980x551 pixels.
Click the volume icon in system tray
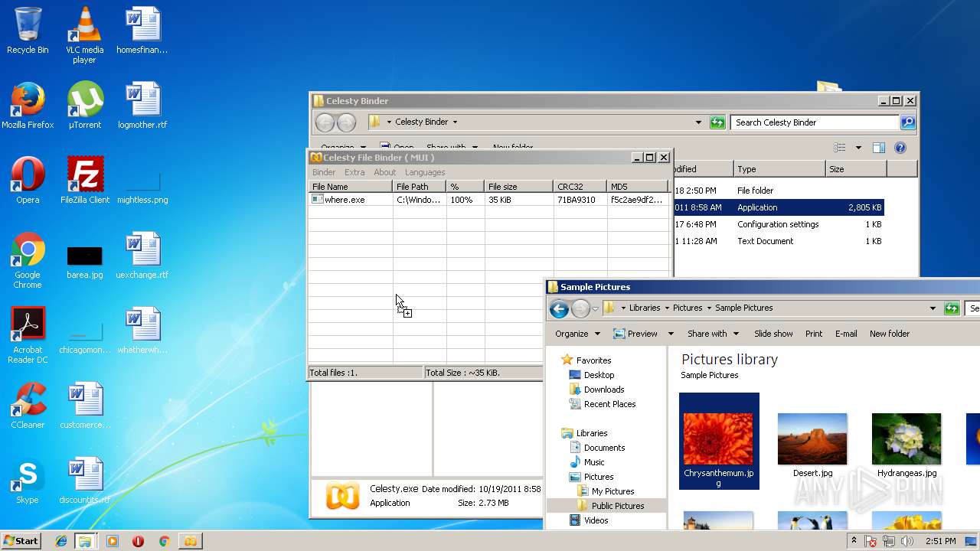click(x=908, y=541)
